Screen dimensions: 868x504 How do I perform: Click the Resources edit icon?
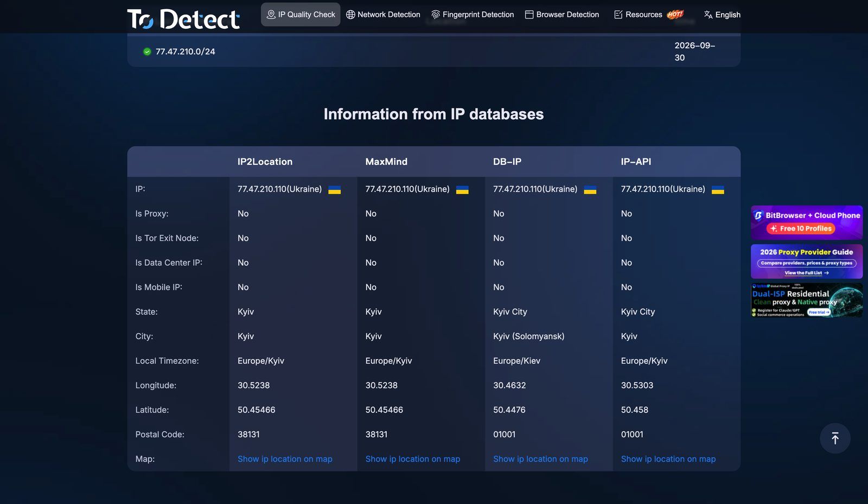pos(618,15)
